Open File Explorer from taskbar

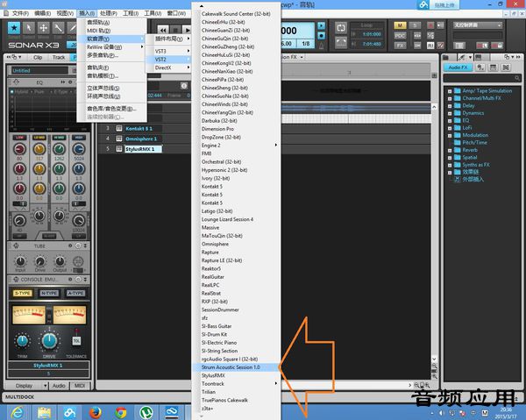click(x=45, y=412)
